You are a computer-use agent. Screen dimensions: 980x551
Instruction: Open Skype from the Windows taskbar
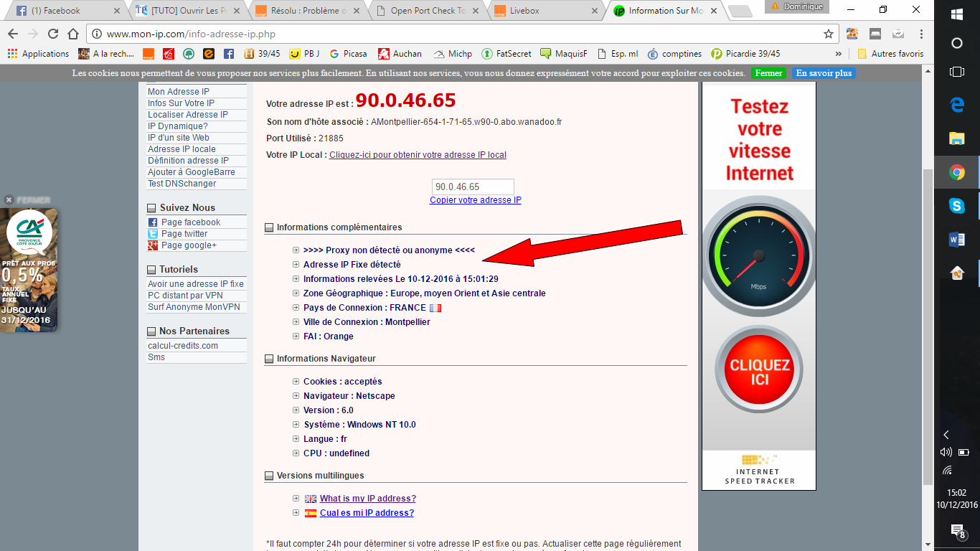point(956,206)
